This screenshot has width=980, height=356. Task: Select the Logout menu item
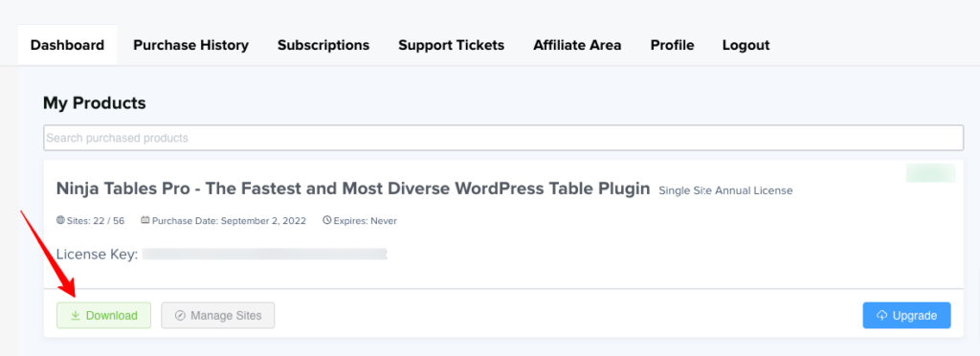(746, 45)
